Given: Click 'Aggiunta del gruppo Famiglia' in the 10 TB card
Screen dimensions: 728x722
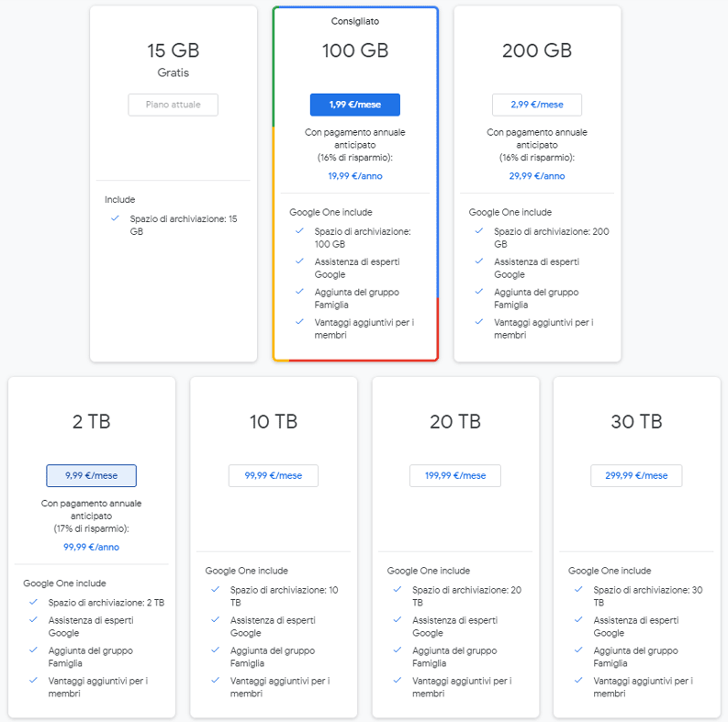Looking at the screenshot, I should click(273, 657).
